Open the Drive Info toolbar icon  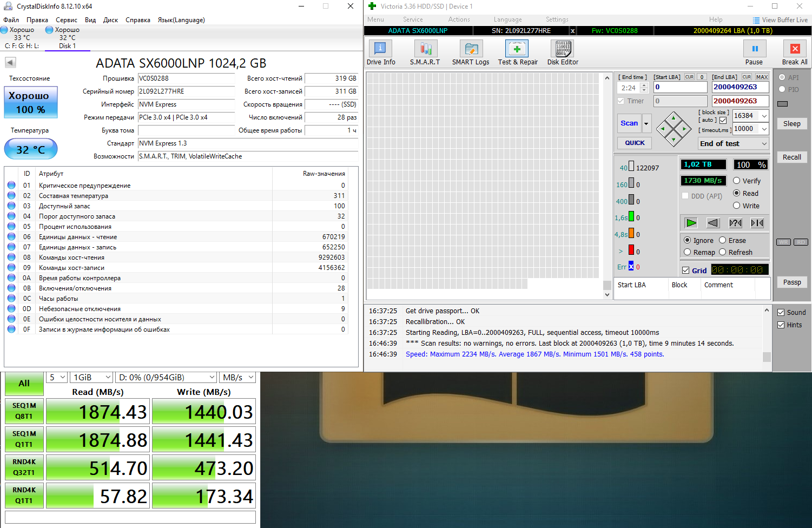click(x=380, y=49)
